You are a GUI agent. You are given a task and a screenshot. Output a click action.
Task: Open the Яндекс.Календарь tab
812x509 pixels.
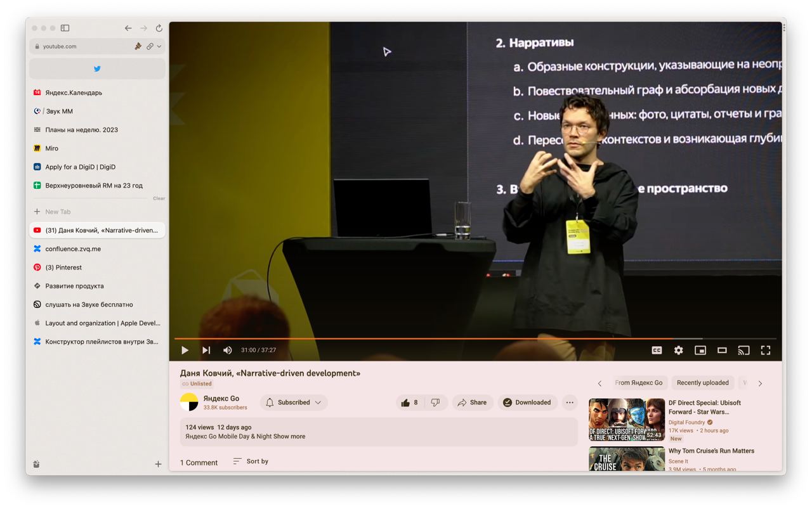(x=97, y=93)
